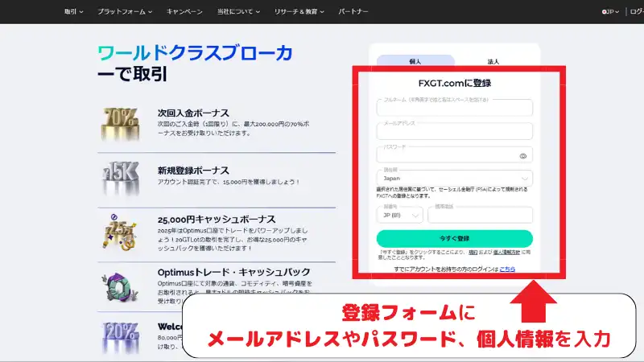This screenshot has width=644, height=362.
Task: Open the 個人情報方針 link
Action: point(506,252)
